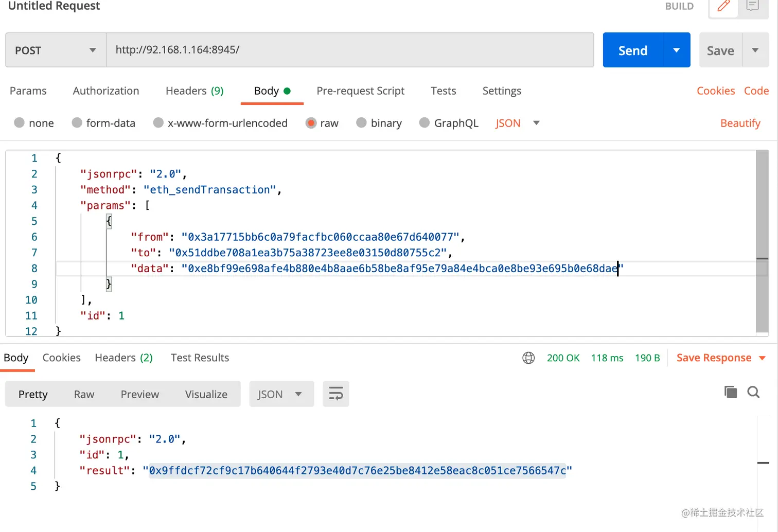This screenshot has height=532, width=778.
Task: Open the Settings tab
Action: pos(502,91)
